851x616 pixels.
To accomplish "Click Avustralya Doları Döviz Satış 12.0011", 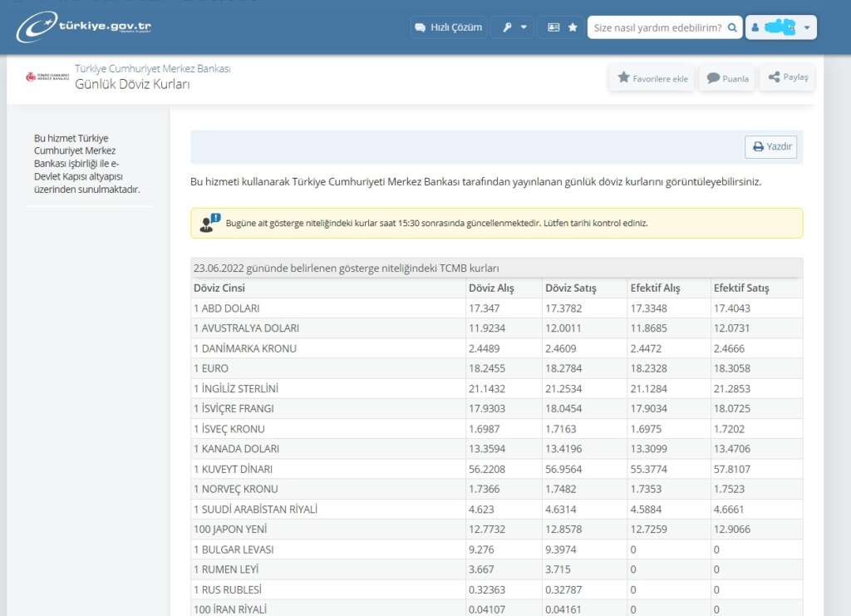I will coord(563,328).
